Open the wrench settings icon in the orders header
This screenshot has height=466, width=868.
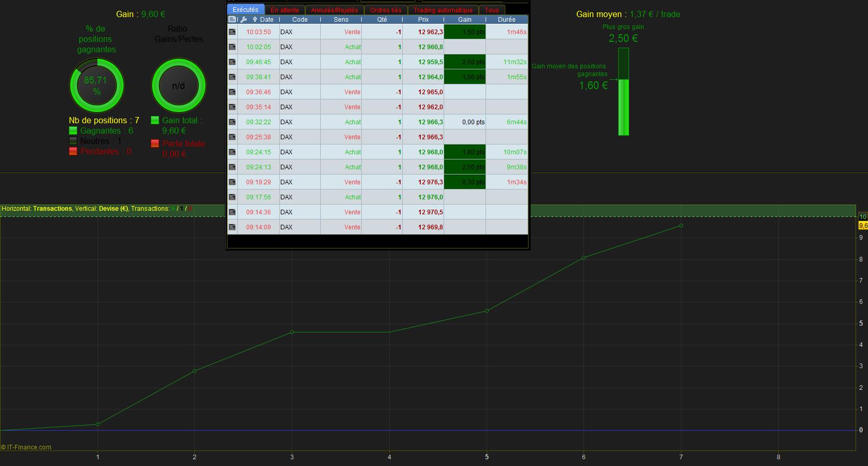pyautogui.click(x=244, y=20)
